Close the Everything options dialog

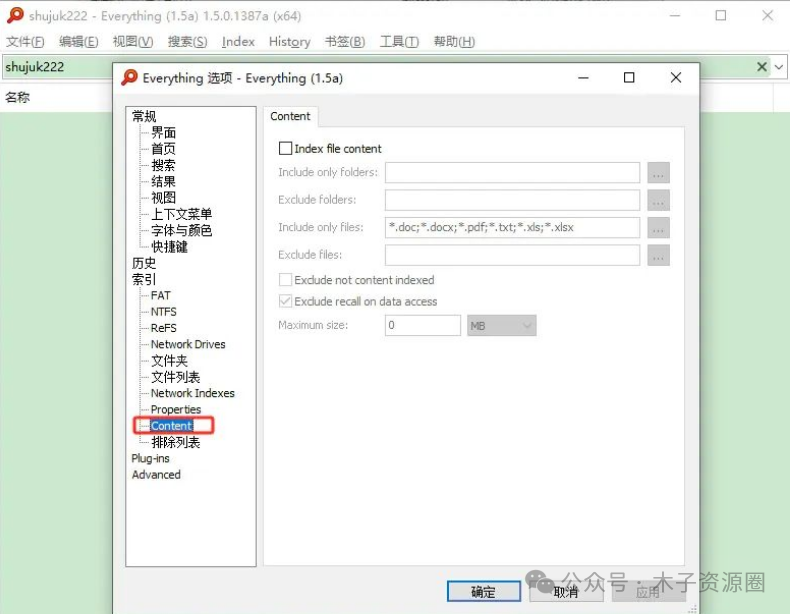(x=676, y=78)
